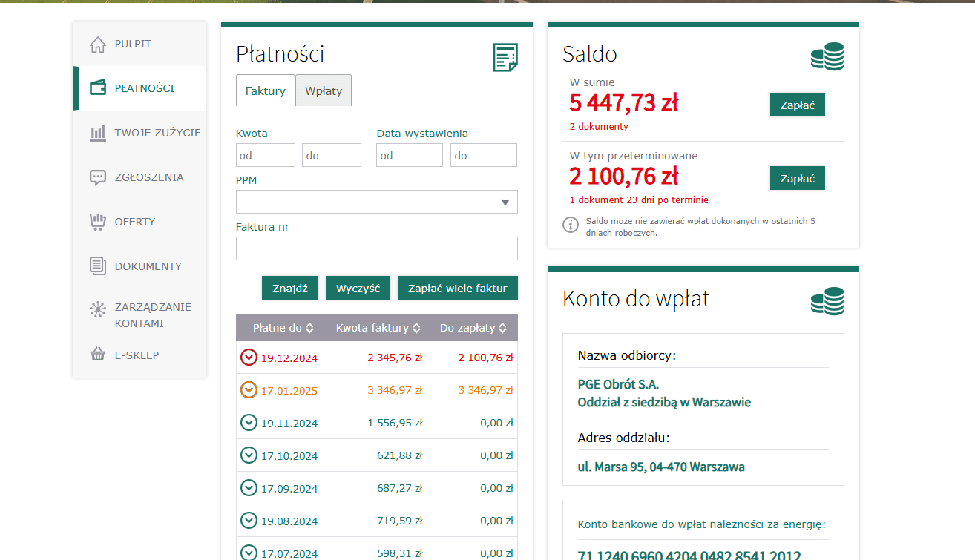Expand the invoice row dated 19.12.2024
The height and width of the screenshot is (560, 975).
(249, 358)
